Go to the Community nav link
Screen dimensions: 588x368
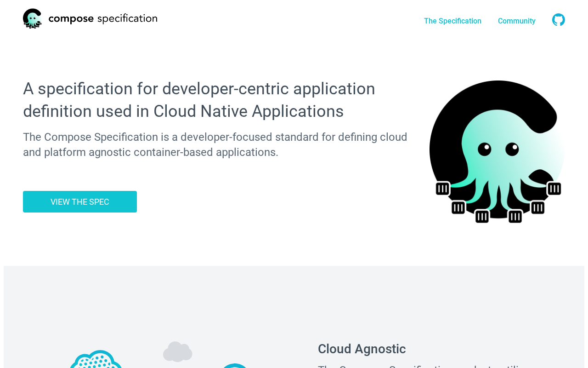[x=517, y=21]
